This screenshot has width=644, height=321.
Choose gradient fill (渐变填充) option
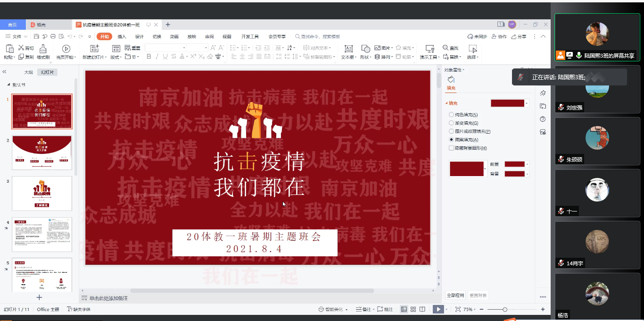(x=452, y=123)
